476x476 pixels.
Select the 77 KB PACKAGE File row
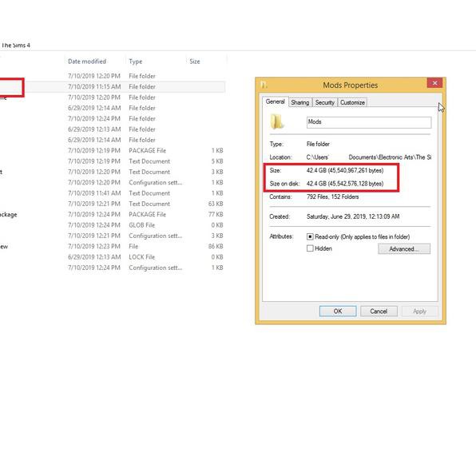pyautogui.click(x=113, y=214)
